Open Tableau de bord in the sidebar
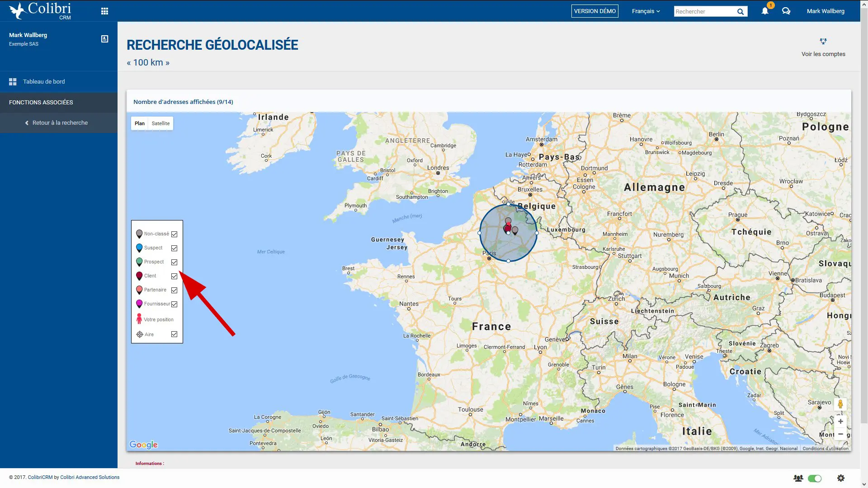The image size is (868, 488). tap(44, 82)
